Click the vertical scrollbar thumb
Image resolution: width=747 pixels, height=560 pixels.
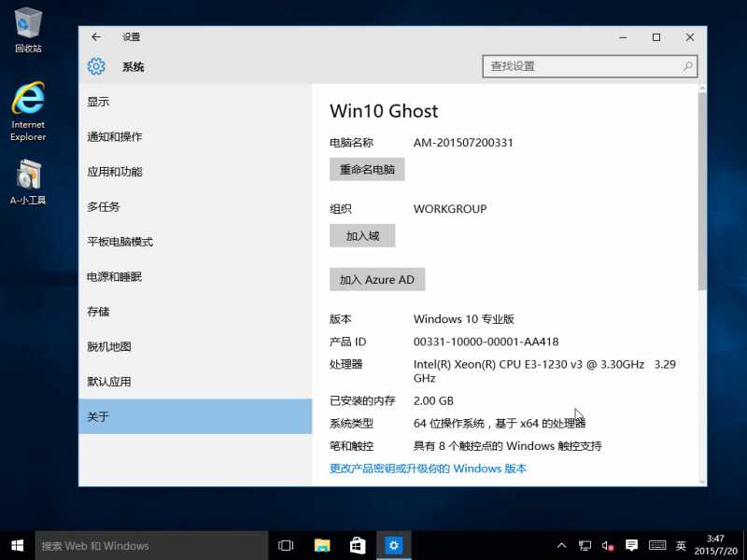702,191
